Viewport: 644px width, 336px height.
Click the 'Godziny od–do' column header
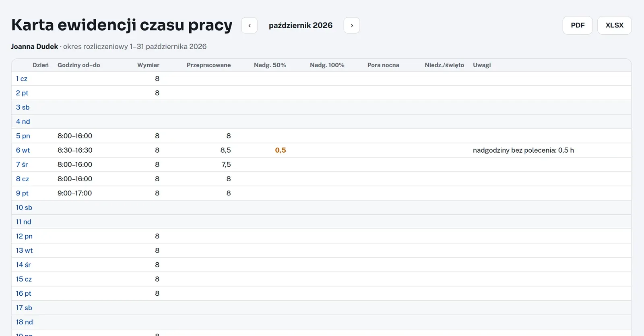79,65
